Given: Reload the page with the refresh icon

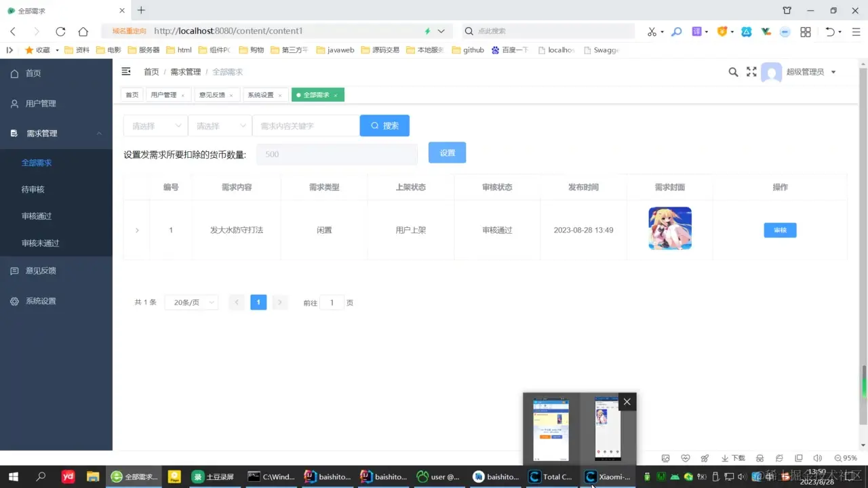Looking at the screenshot, I should tap(60, 31).
